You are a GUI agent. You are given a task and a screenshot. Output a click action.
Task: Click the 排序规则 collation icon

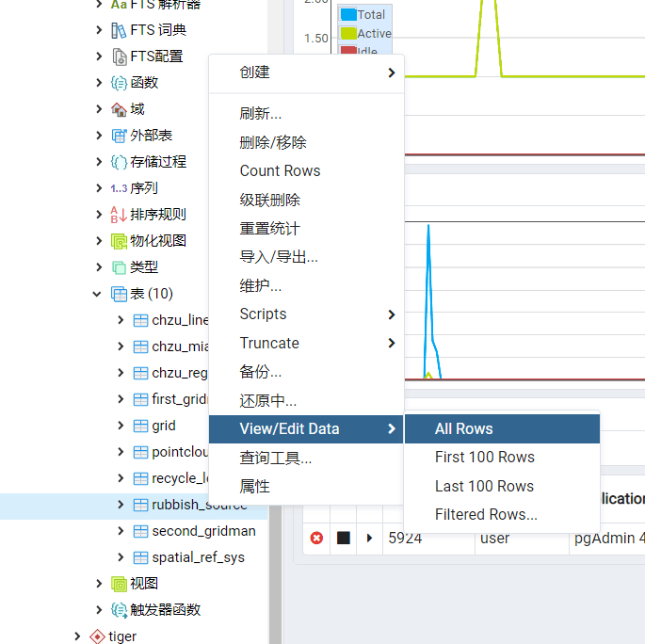click(x=119, y=215)
